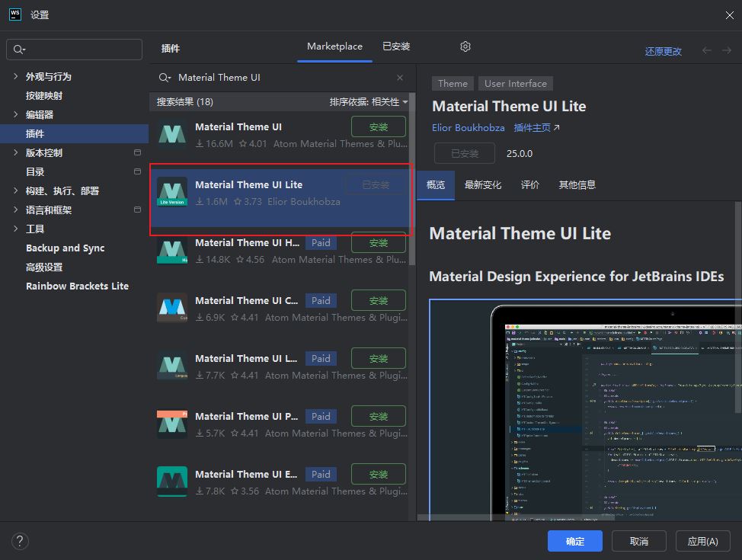Switch to the 已安装 tab
742x560 pixels.
(x=396, y=46)
